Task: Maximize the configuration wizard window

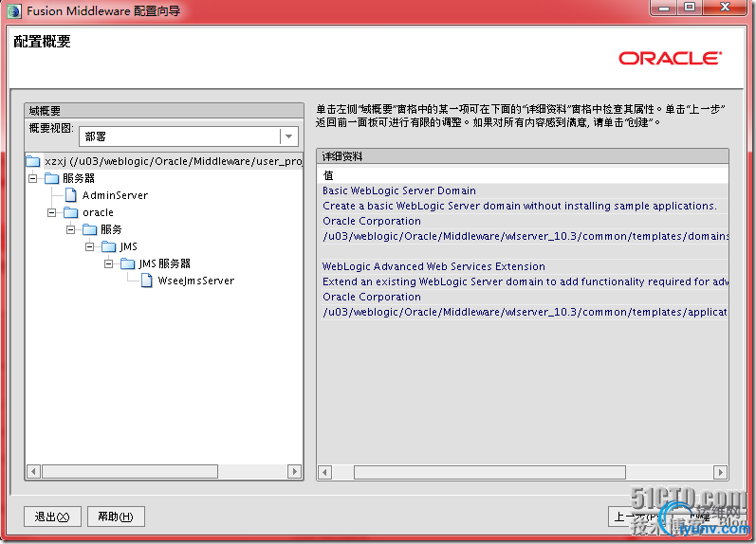Action: point(690,8)
